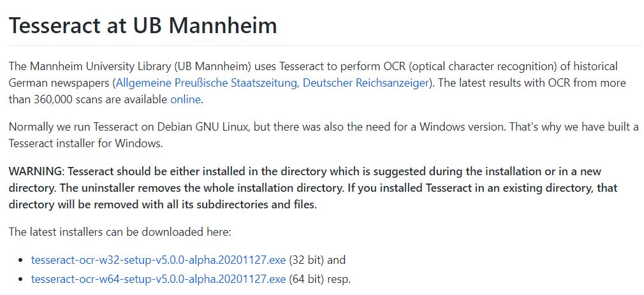
Task: Download the w32 setup installer exe
Action: coord(158,260)
